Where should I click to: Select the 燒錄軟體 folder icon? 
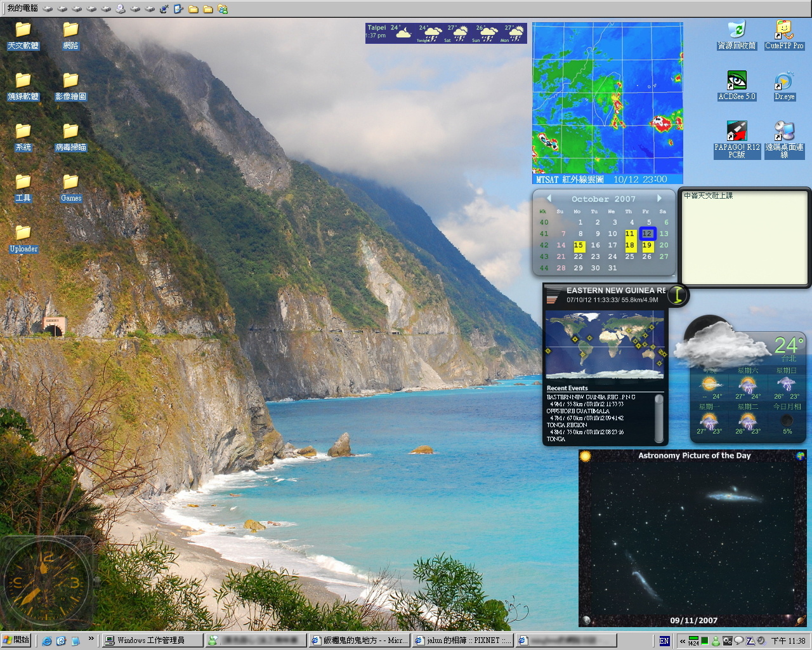(x=23, y=86)
